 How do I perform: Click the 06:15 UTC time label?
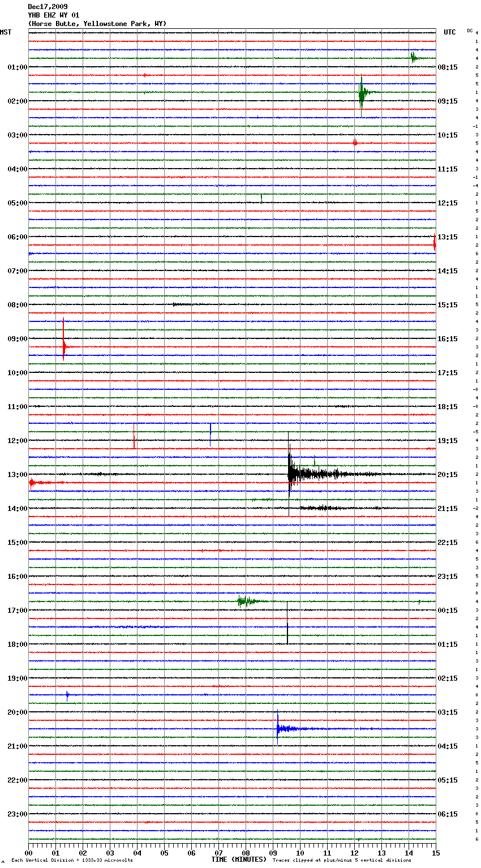(x=448, y=814)
